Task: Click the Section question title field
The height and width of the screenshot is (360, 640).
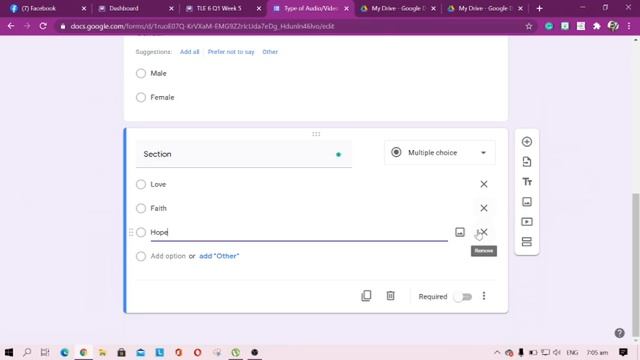Action: click(x=244, y=154)
